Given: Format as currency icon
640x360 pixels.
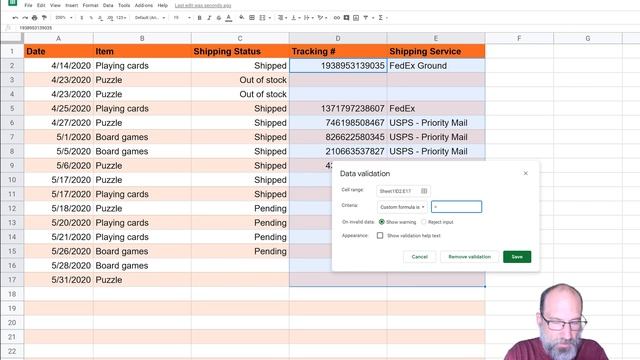Looking at the screenshot, I should [x=82, y=18].
